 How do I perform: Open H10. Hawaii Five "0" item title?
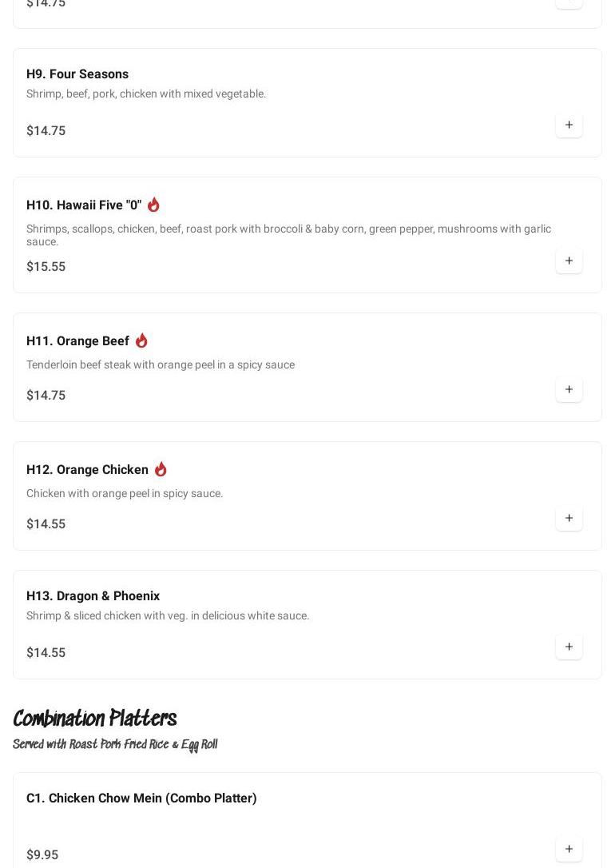pos(84,205)
